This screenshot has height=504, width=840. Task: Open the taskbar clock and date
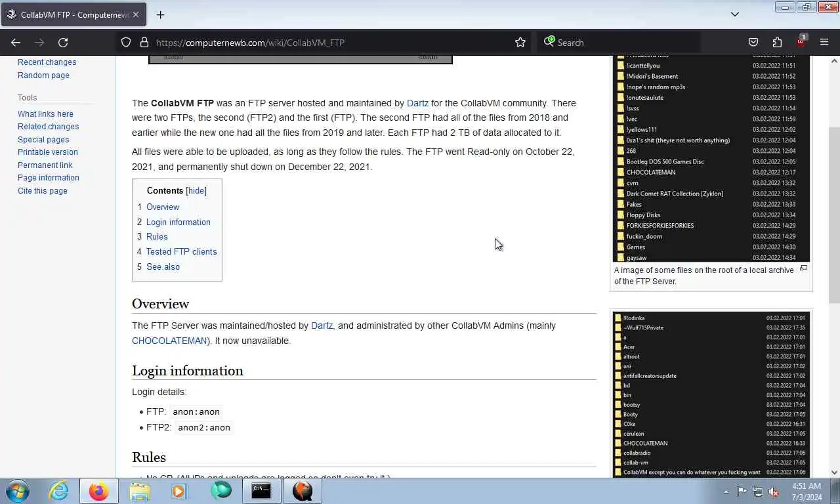(806, 491)
